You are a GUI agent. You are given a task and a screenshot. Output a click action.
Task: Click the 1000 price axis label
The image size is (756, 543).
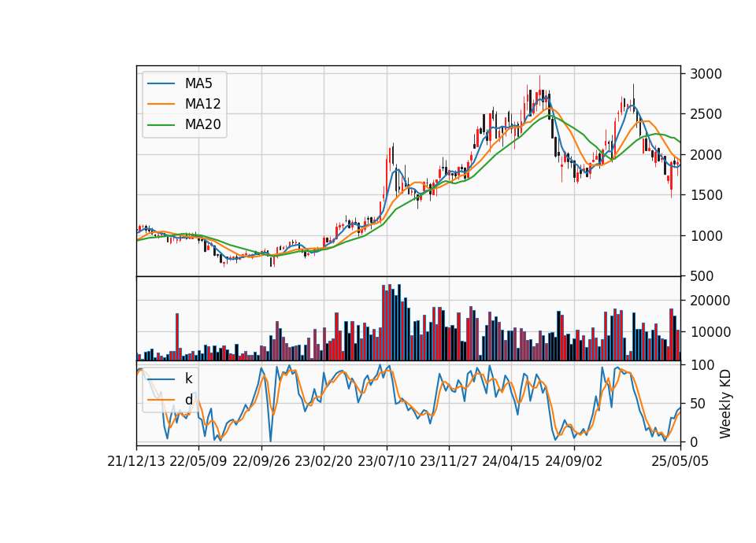(x=706, y=235)
